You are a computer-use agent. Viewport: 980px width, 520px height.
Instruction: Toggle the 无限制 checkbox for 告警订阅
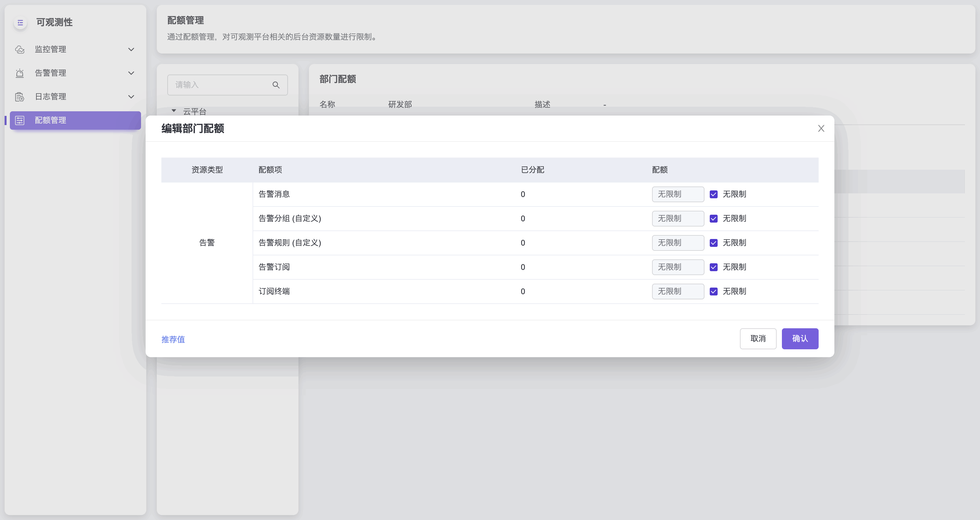[713, 267]
